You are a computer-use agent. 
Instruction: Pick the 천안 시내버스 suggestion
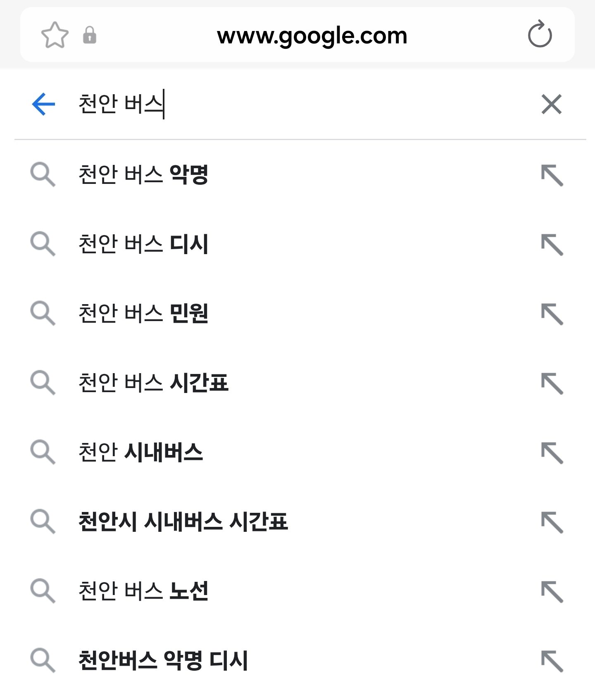click(x=140, y=452)
